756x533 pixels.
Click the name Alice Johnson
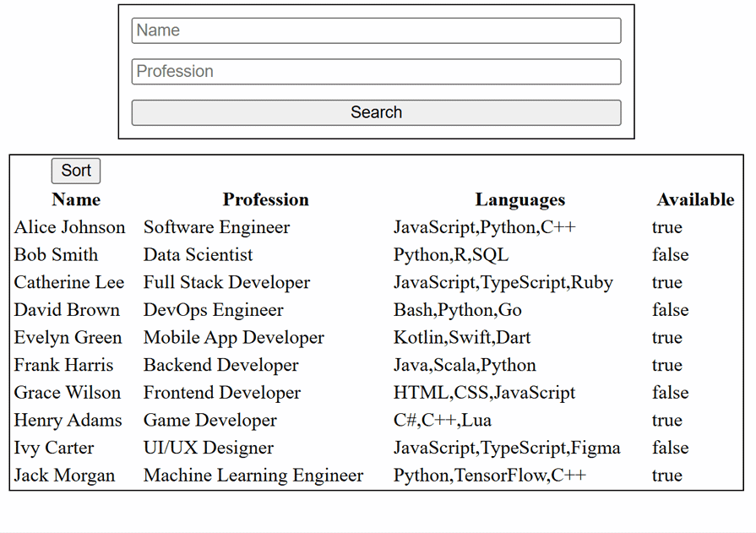point(69,227)
